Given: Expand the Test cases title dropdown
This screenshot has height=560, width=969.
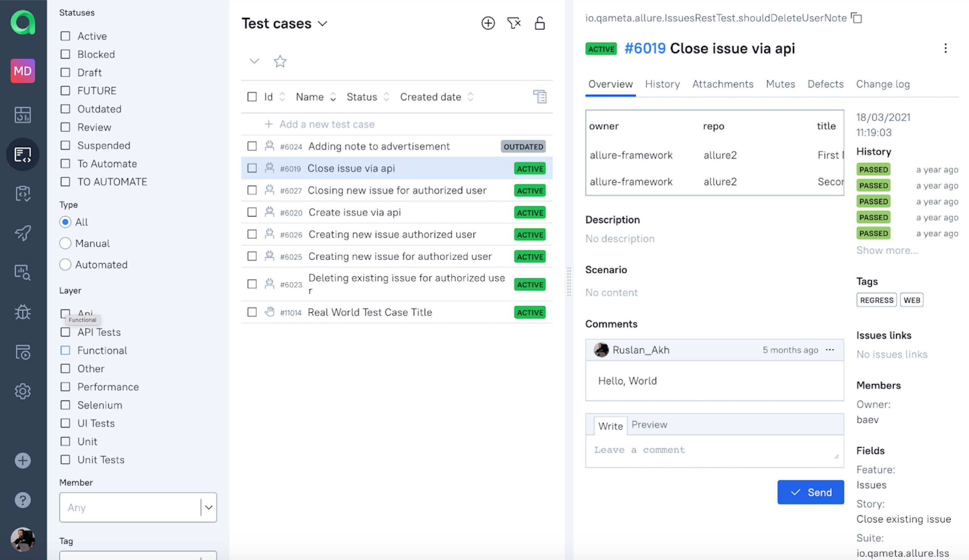Looking at the screenshot, I should (322, 23).
